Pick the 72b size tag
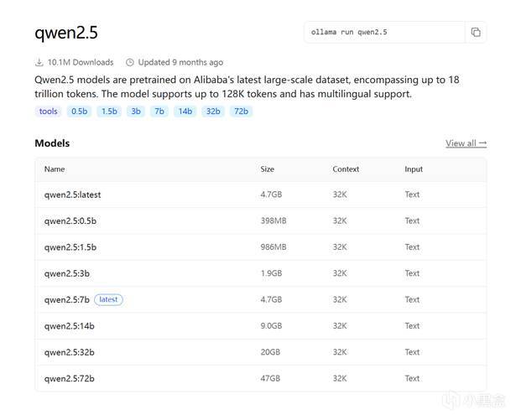Screen dimensions: 521x420 [241, 111]
